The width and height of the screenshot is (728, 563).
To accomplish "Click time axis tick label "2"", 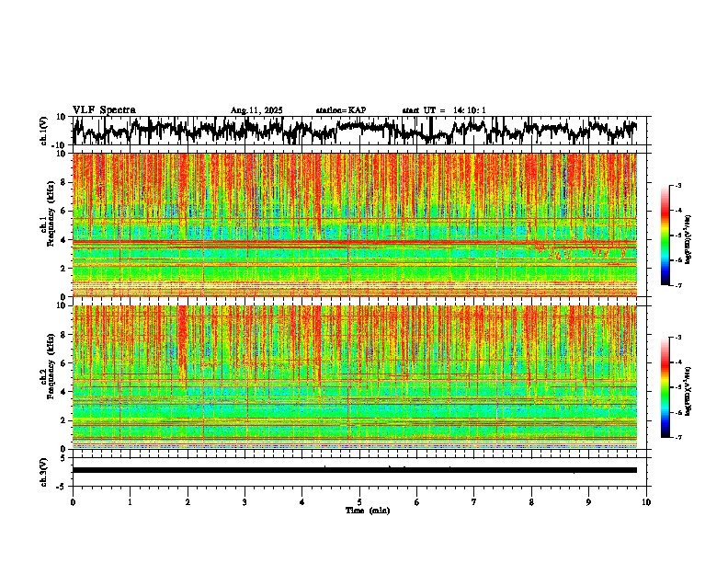I will pos(188,502).
